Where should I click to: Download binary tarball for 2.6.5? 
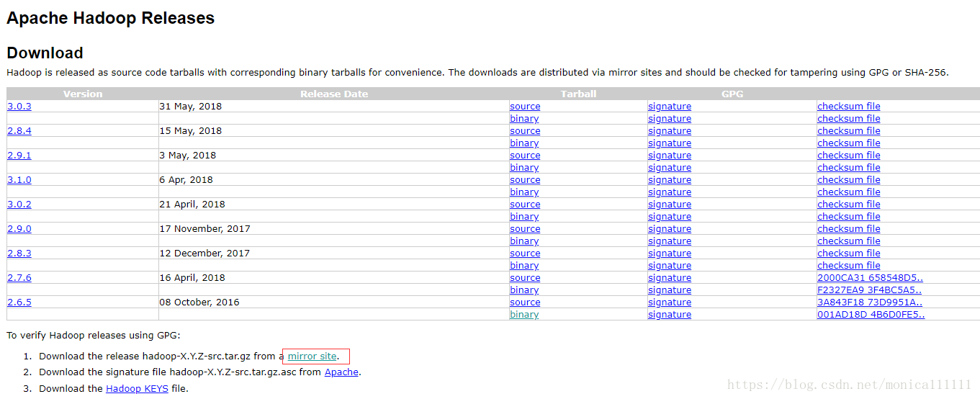pyautogui.click(x=524, y=315)
